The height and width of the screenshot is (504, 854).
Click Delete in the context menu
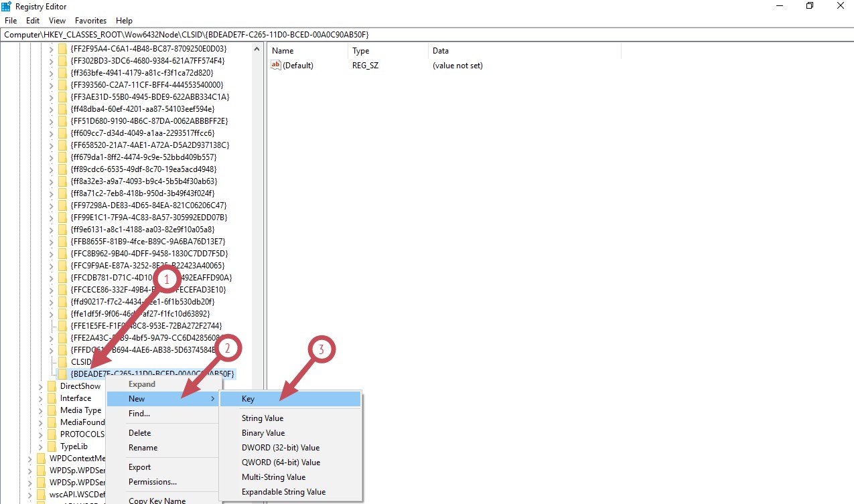tap(140, 433)
